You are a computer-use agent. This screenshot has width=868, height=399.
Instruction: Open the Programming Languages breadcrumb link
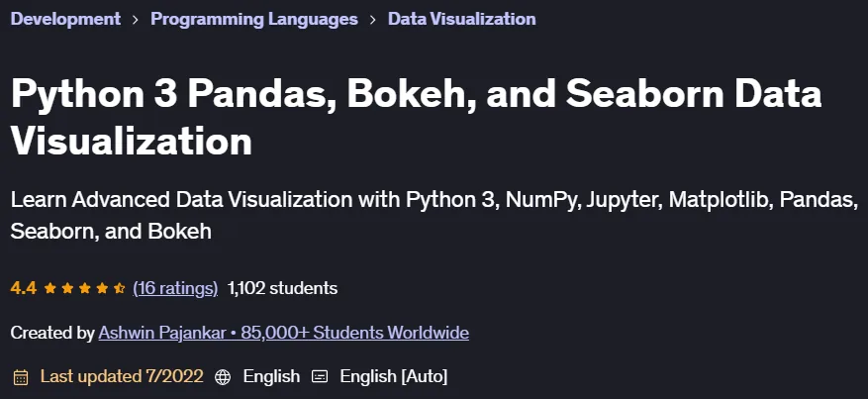[254, 19]
